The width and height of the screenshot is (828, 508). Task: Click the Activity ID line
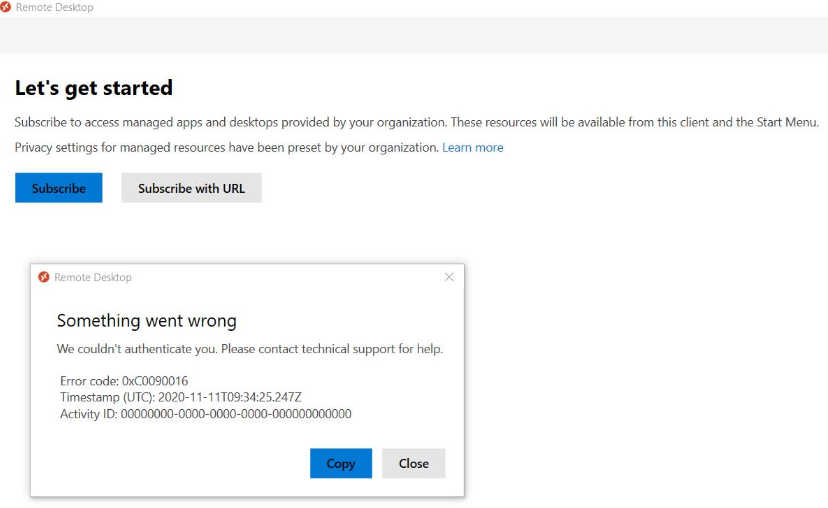pos(205,413)
